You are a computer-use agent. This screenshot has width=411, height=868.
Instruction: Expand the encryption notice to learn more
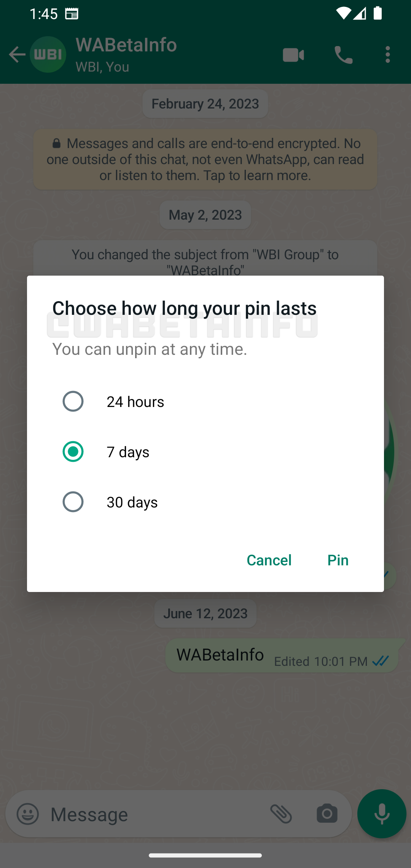click(205, 159)
